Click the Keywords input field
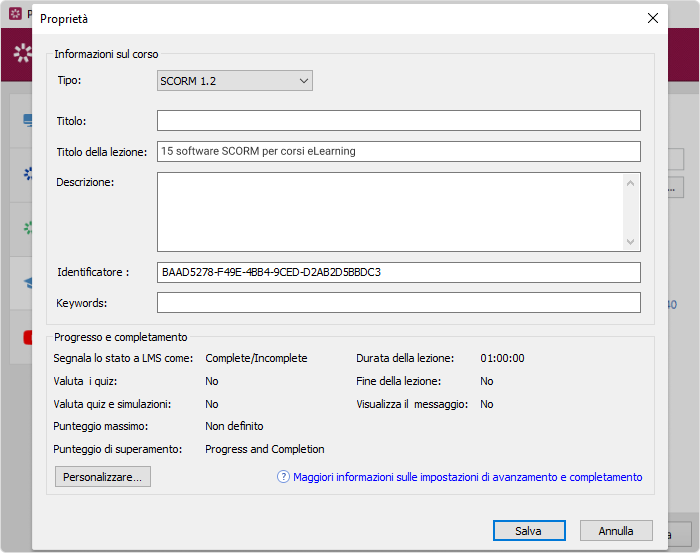The width and height of the screenshot is (700, 553). click(x=399, y=303)
